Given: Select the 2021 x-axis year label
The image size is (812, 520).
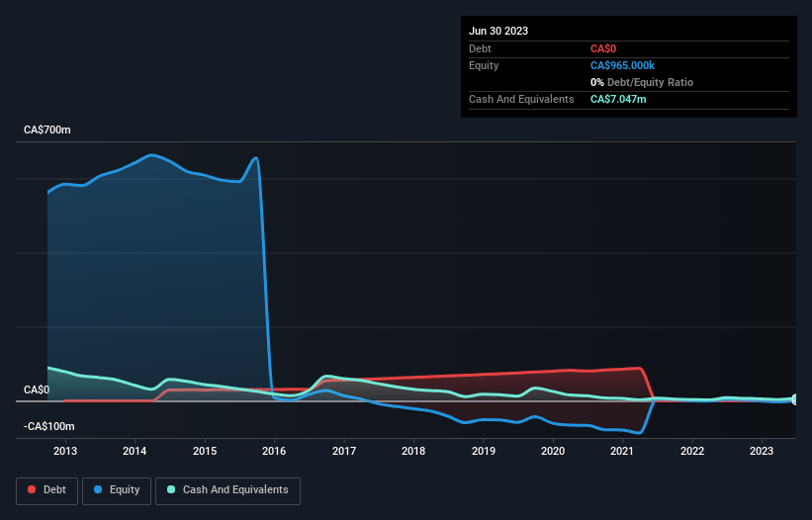Looking at the screenshot, I should click(622, 451).
